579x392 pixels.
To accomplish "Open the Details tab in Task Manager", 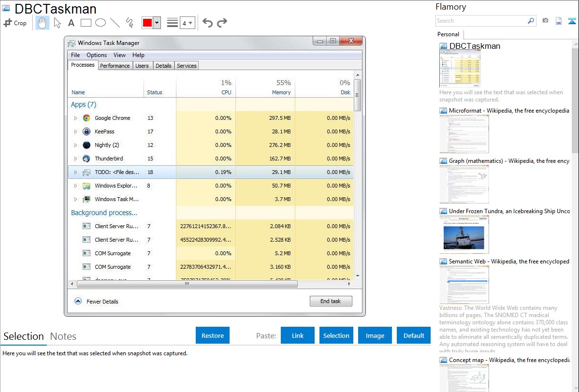I will tap(163, 66).
